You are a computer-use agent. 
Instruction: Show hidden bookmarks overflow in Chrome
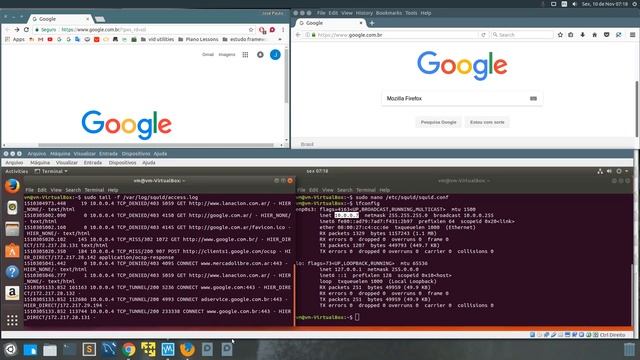coord(280,40)
